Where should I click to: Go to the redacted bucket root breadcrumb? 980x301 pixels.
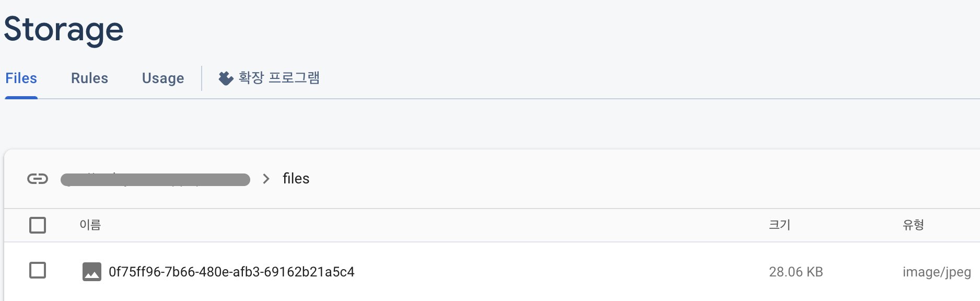point(155,180)
